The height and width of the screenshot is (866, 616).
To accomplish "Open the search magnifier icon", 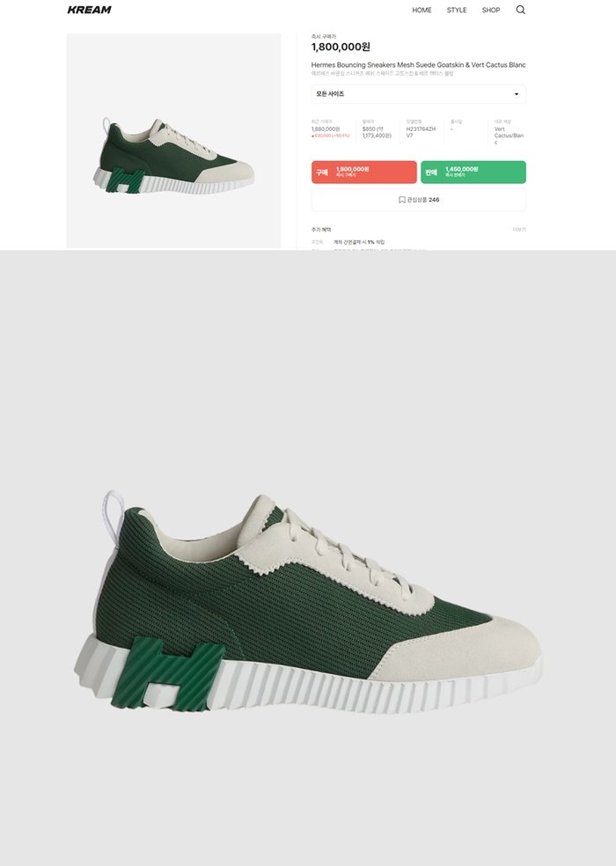I will (520, 10).
